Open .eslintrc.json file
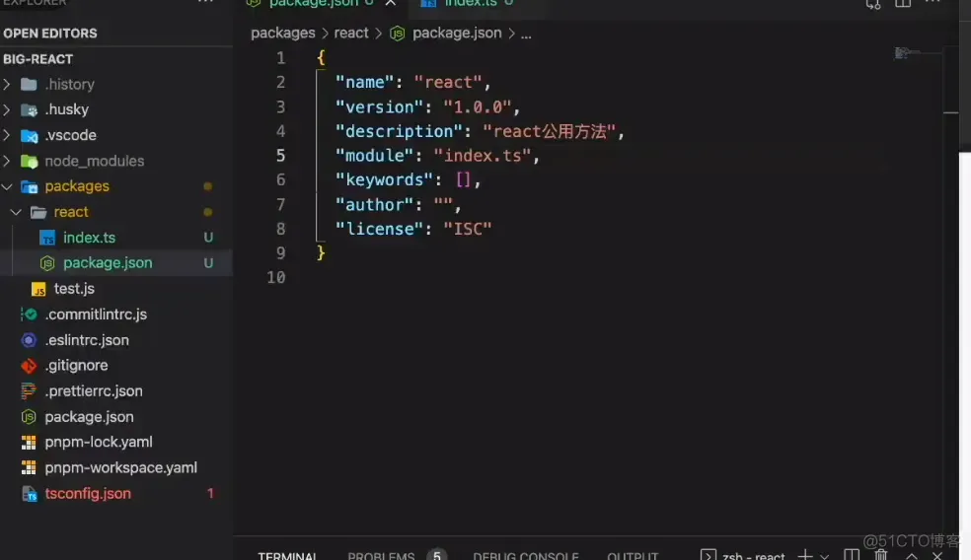The image size is (971, 560). 87,340
